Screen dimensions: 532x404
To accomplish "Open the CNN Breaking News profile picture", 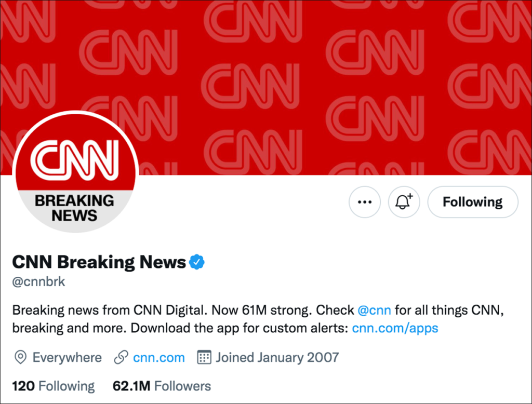I will (75, 171).
